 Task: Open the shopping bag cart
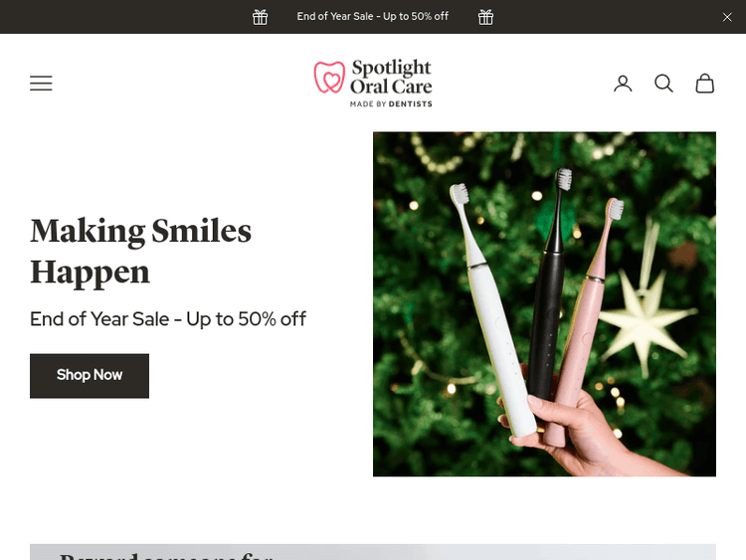point(704,84)
